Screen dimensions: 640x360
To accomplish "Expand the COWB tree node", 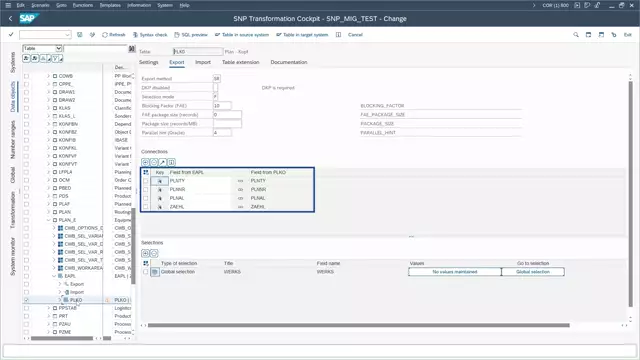I will coord(48,76).
